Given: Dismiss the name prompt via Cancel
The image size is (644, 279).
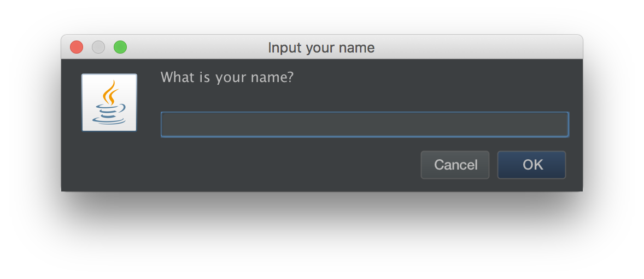Looking at the screenshot, I should pyautogui.click(x=455, y=165).
